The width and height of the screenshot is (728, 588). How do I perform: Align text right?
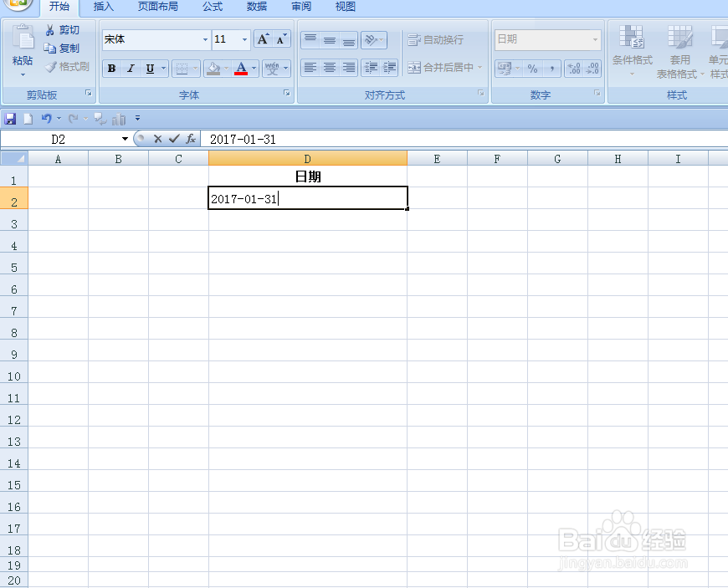pyautogui.click(x=349, y=68)
